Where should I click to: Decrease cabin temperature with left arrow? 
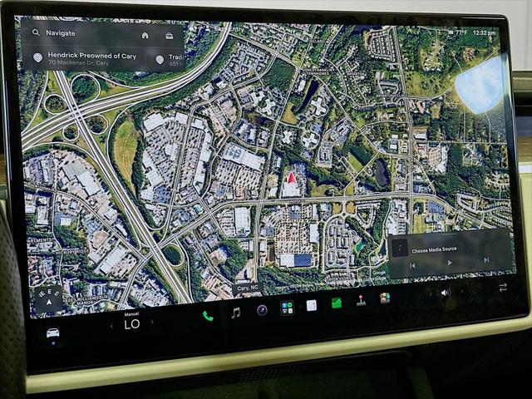point(111,327)
